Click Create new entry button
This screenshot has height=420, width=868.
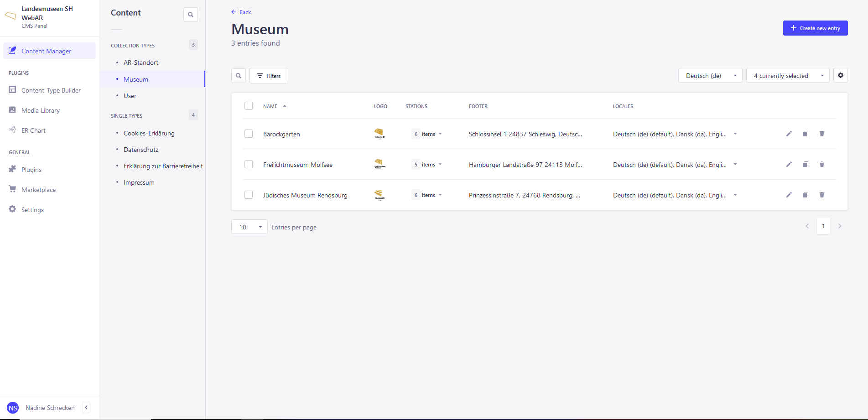coord(815,28)
